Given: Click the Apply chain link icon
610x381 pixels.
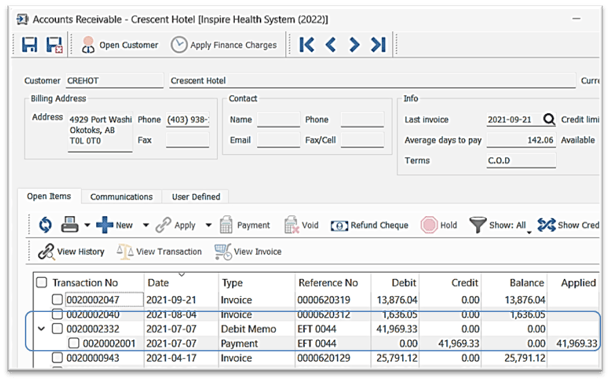Looking at the screenshot, I should 163,225.
